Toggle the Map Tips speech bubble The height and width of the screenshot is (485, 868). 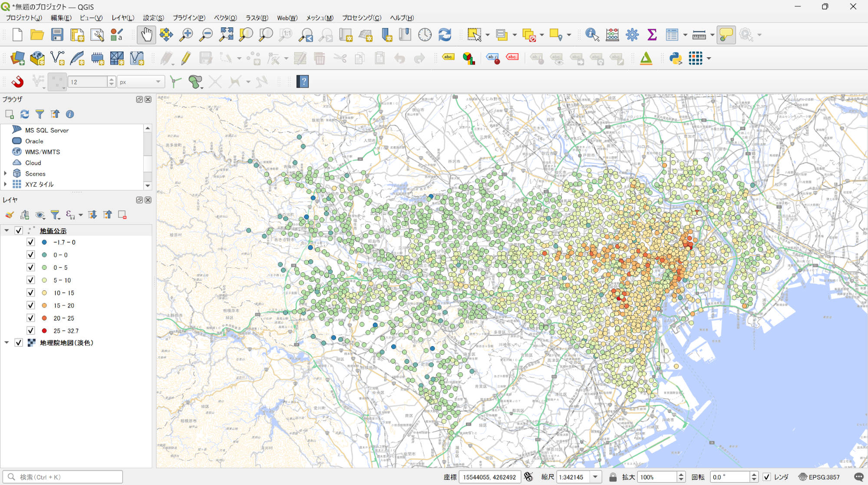[x=726, y=35]
